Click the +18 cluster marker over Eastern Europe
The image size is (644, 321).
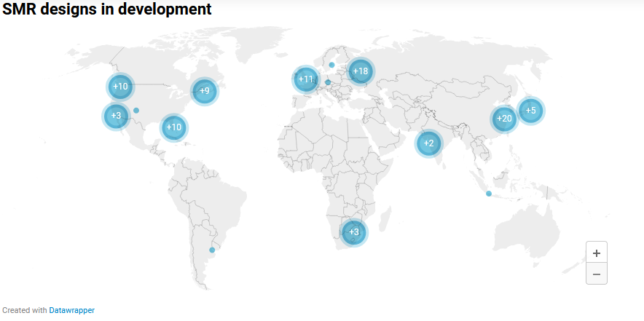coord(360,71)
